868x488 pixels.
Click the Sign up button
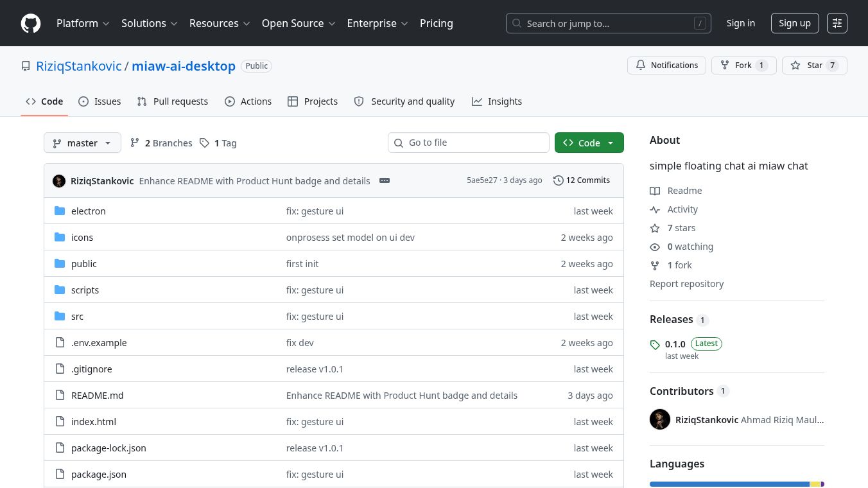click(x=795, y=23)
